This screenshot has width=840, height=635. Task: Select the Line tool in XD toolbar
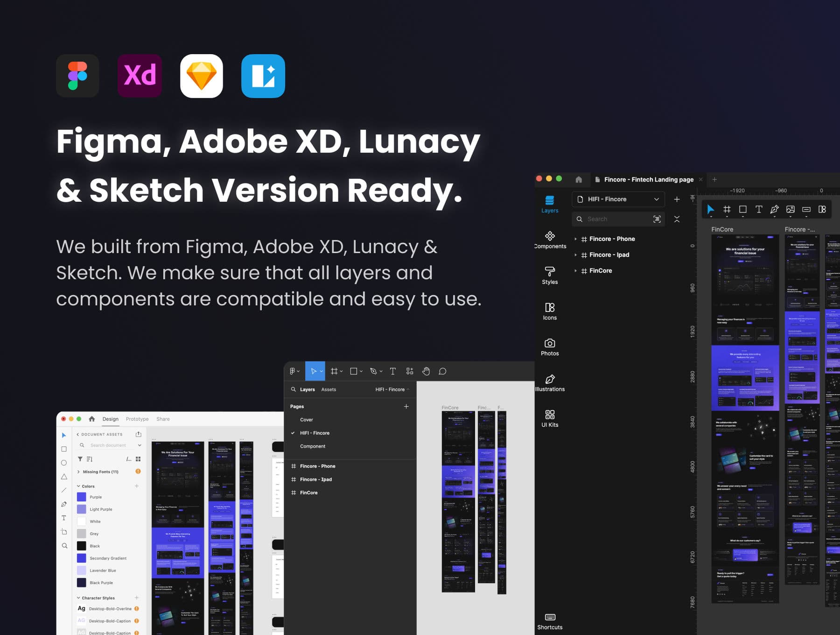64,490
